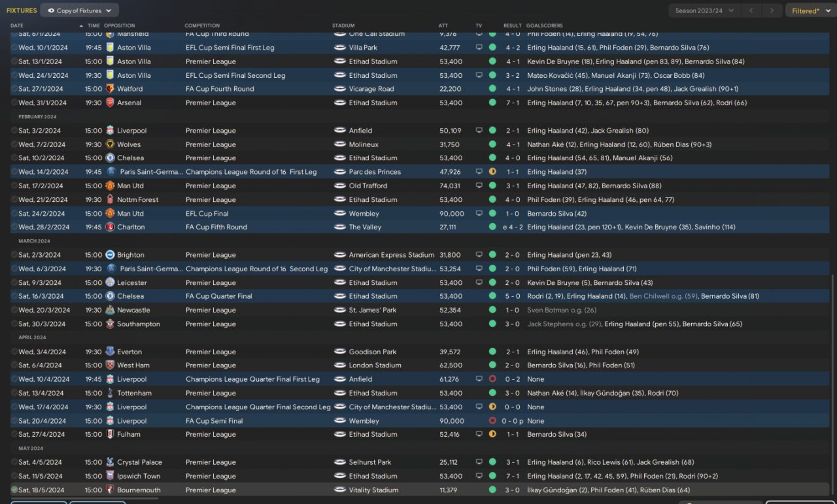Click the Nottm Forest club badge

tap(109, 199)
